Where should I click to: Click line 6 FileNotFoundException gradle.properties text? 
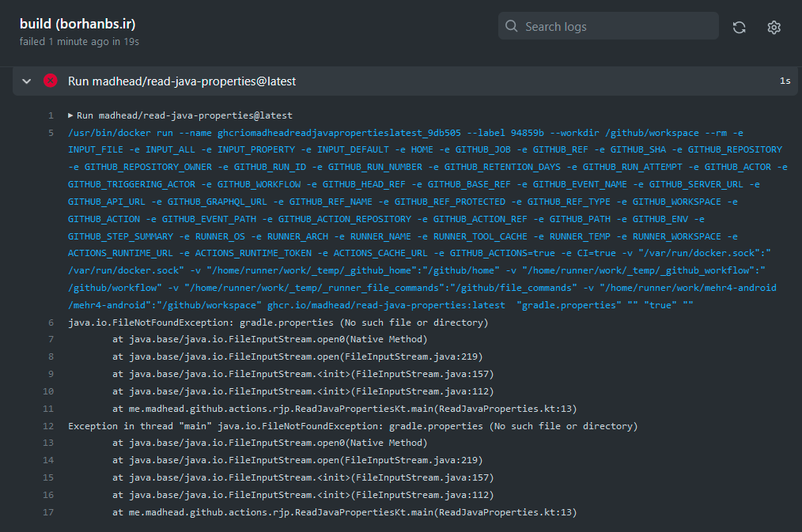pos(278,323)
